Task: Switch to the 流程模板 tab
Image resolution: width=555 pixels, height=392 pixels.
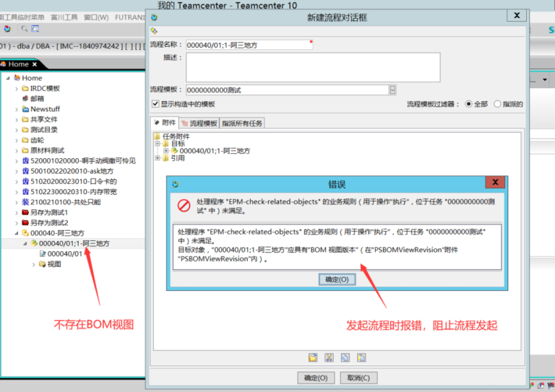Action: click(199, 123)
